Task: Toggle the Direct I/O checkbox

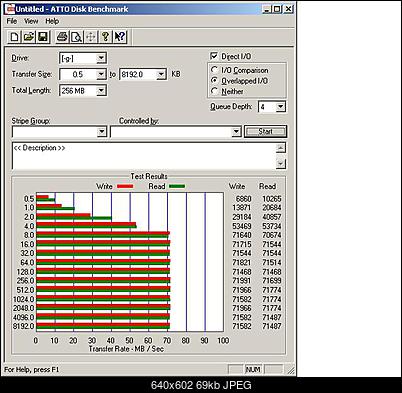Action: click(x=214, y=56)
